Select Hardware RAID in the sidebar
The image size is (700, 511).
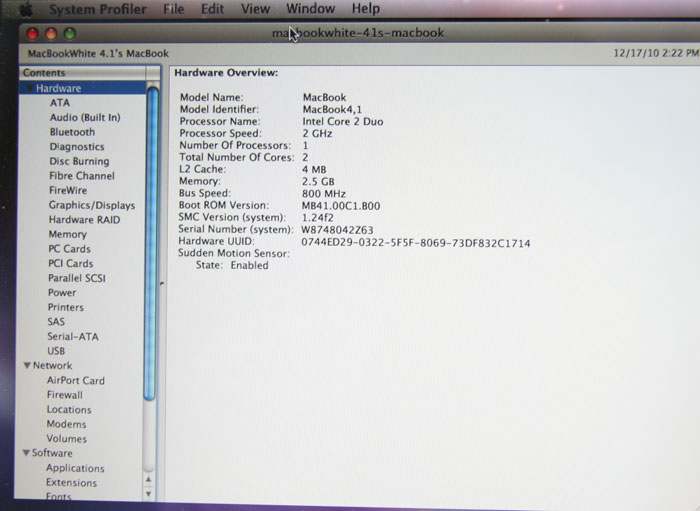(84, 220)
